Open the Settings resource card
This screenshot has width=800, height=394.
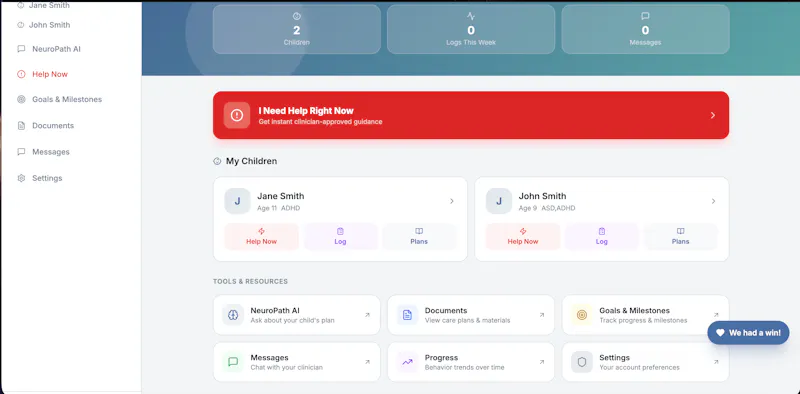(645, 362)
